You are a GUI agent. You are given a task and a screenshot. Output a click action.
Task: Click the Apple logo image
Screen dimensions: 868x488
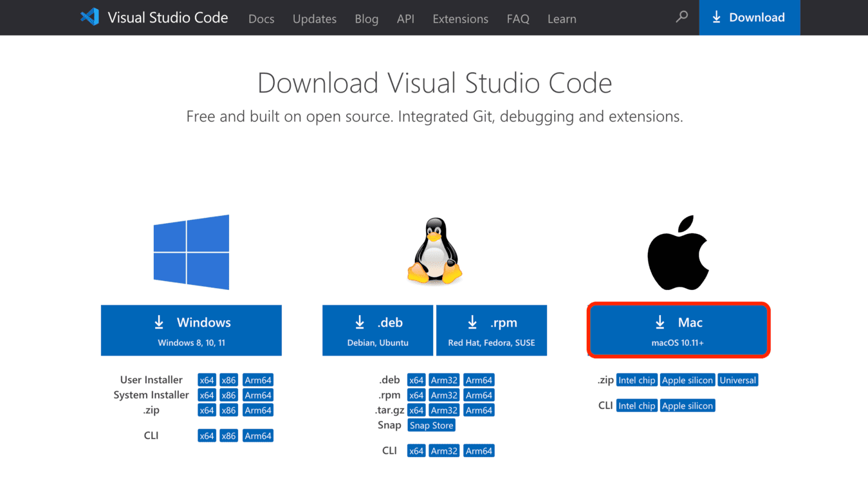(x=678, y=253)
